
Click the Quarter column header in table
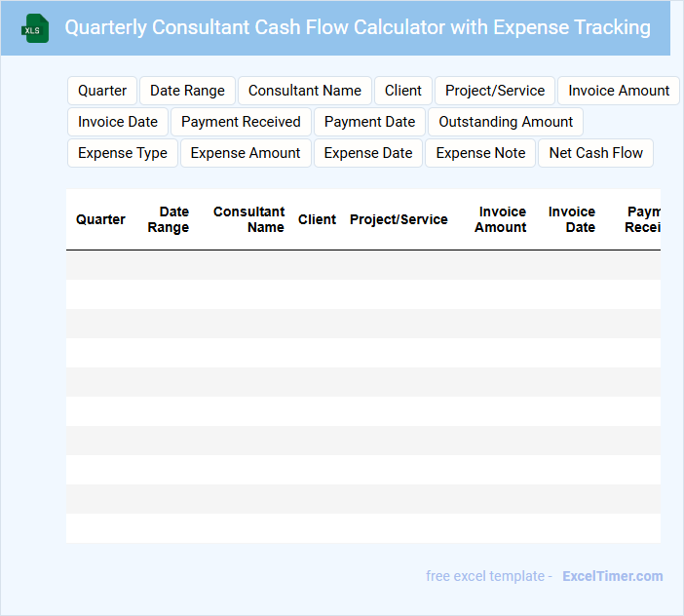tap(100, 219)
